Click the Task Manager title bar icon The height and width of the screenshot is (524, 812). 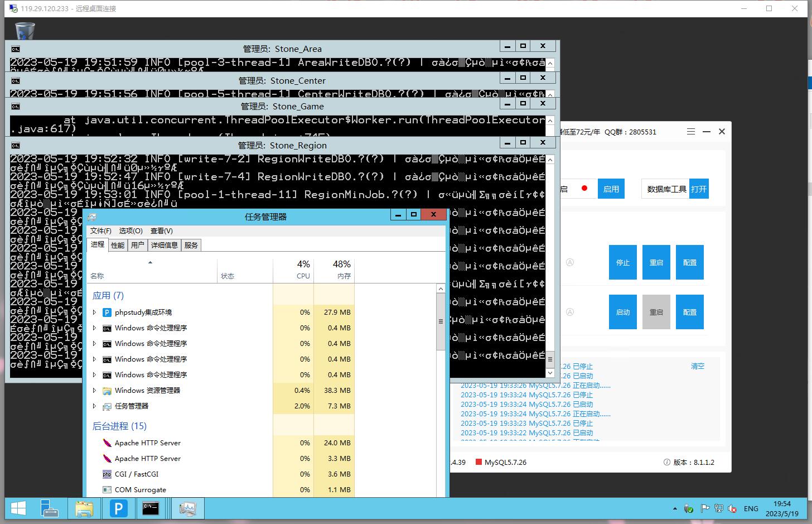pyautogui.click(x=91, y=217)
